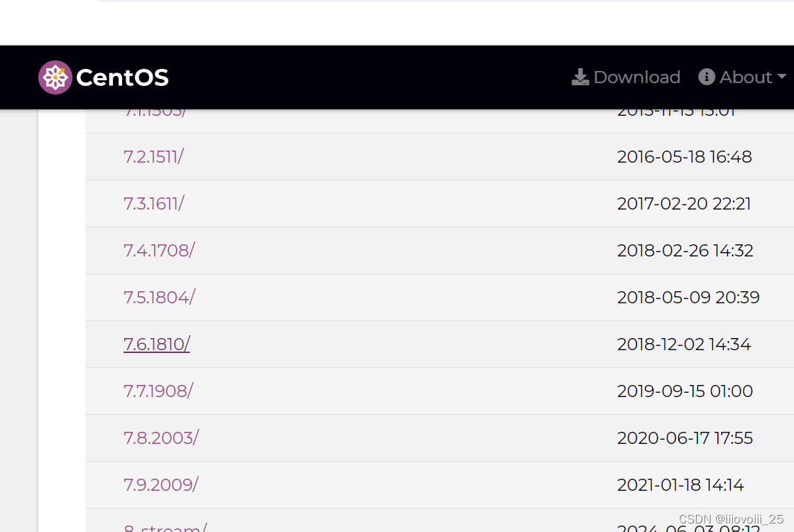The height and width of the screenshot is (532, 794).
Task: Open the 7.2.1511/ directory link
Action: click(153, 157)
